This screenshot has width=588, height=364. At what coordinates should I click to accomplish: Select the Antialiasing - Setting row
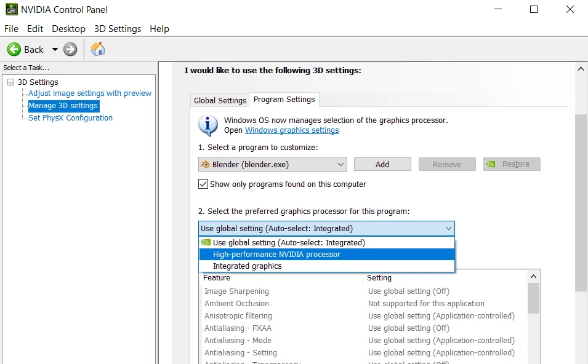pyautogui.click(x=363, y=353)
